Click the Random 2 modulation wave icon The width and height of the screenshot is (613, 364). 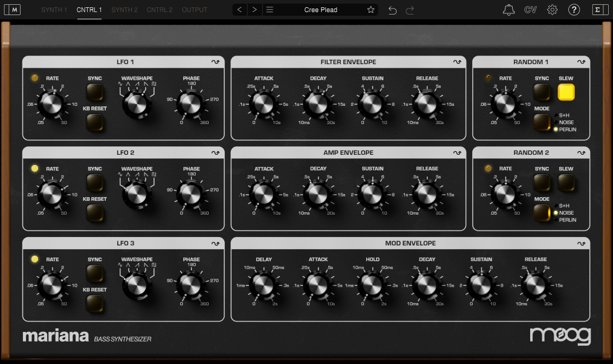tap(582, 152)
